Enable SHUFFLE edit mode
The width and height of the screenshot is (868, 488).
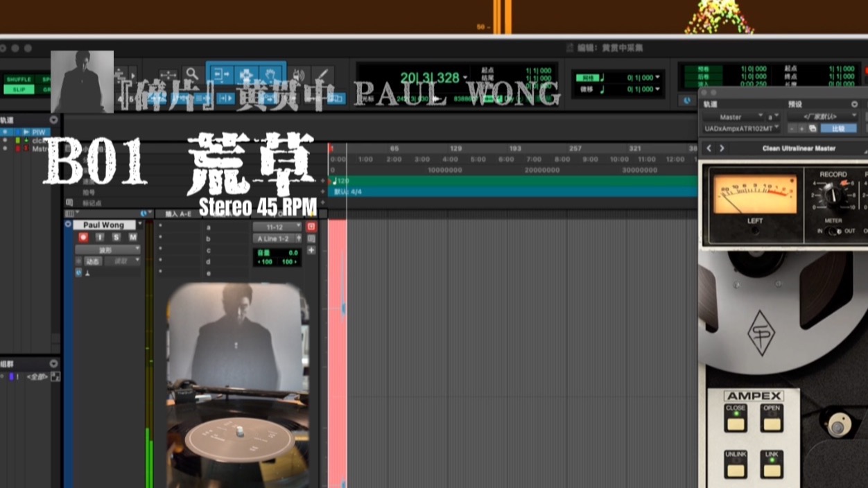click(x=19, y=80)
